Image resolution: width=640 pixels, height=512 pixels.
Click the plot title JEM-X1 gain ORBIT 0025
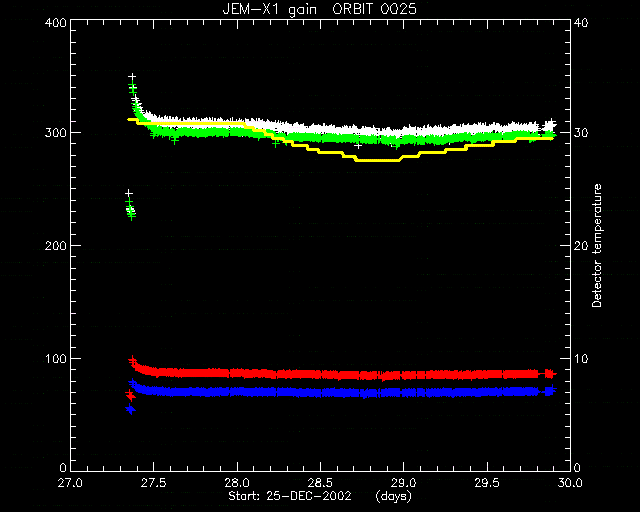pyautogui.click(x=320, y=9)
